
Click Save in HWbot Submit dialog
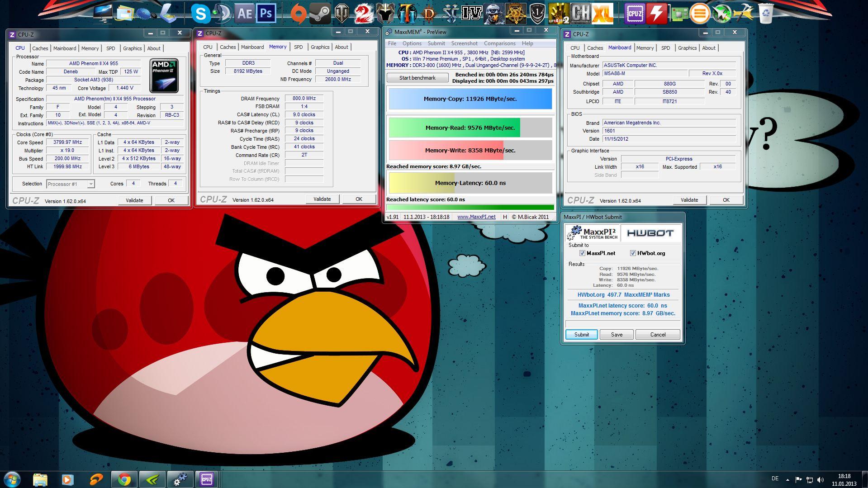[x=617, y=335]
